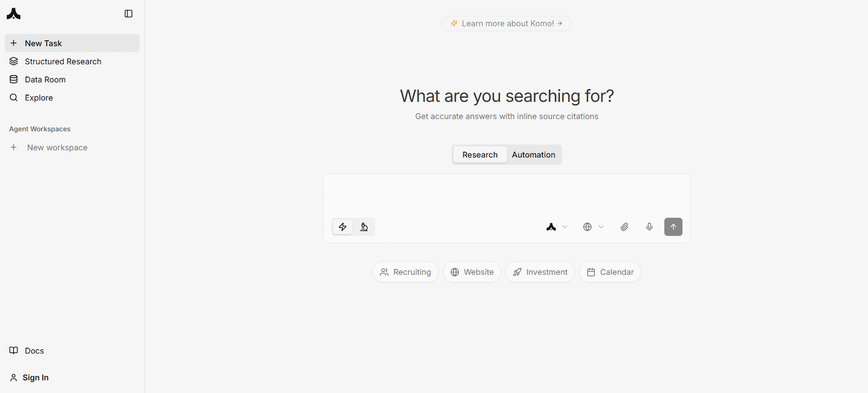Expand the Komo model selector dropdown
This screenshot has width=868, height=393.
pyautogui.click(x=557, y=227)
